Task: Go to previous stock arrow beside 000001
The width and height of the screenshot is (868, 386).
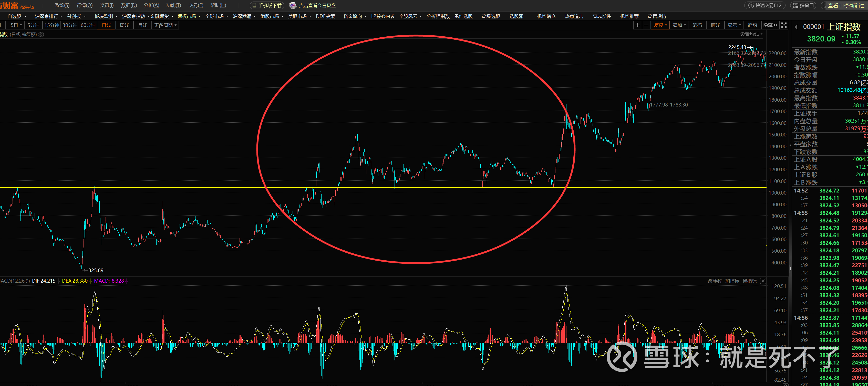Action: click(x=796, y=27)
